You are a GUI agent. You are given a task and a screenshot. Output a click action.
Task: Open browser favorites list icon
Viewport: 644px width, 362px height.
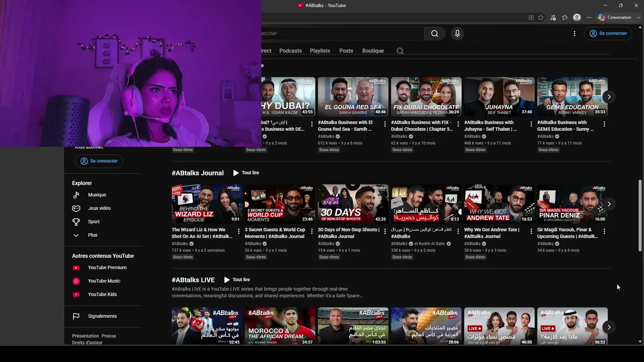point(565,18)
